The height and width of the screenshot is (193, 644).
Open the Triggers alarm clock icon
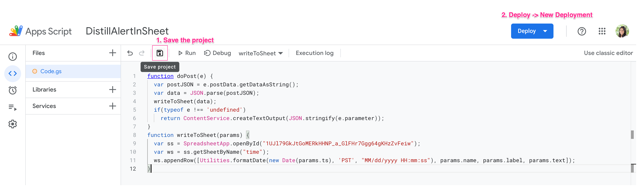tap(12, 90)
